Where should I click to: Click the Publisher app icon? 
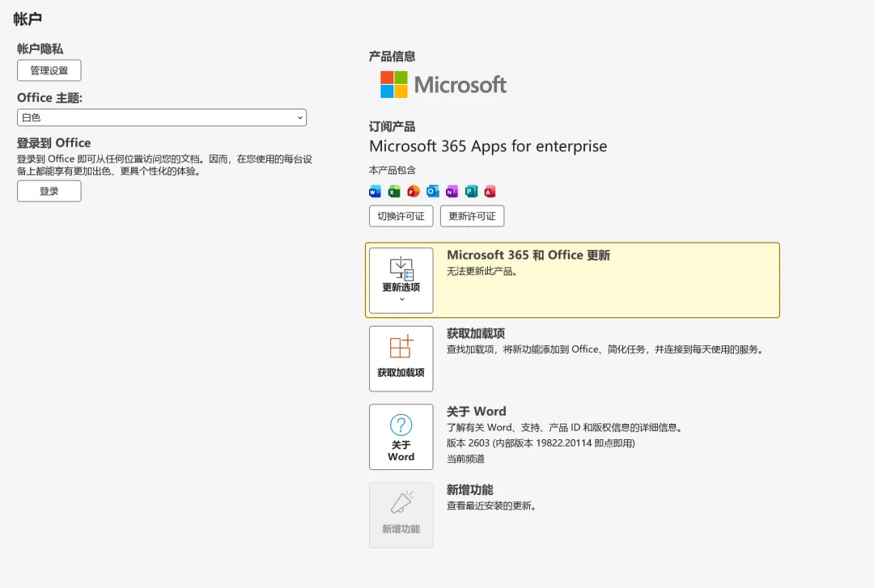[x=471, y=192]
